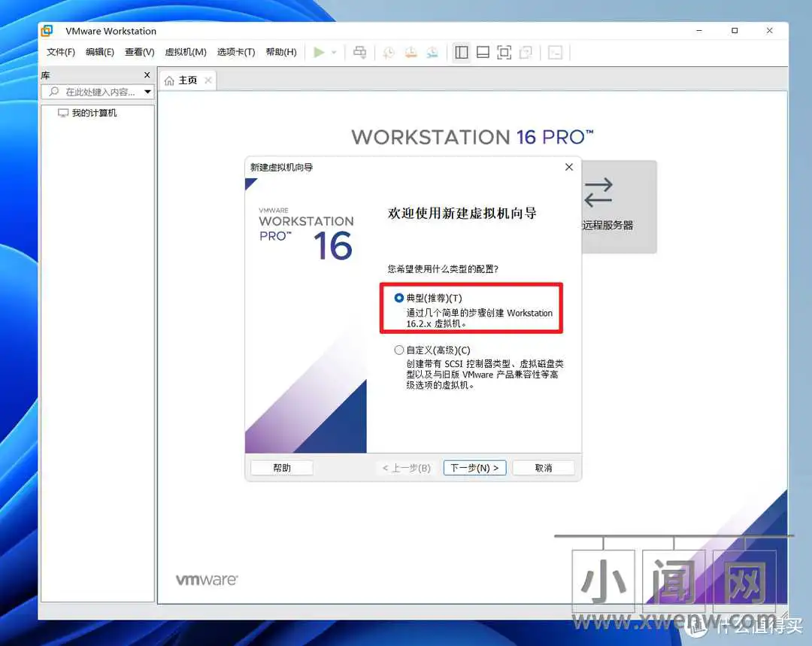812x646 pixels.
Task: Minimize the VMware Workstation window
Action: coord(699,31)
